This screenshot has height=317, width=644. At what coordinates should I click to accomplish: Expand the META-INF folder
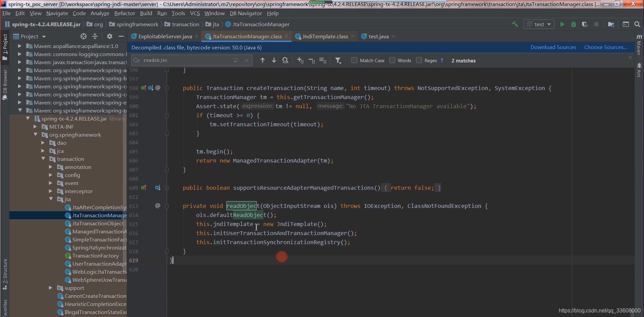coord(35,127)
